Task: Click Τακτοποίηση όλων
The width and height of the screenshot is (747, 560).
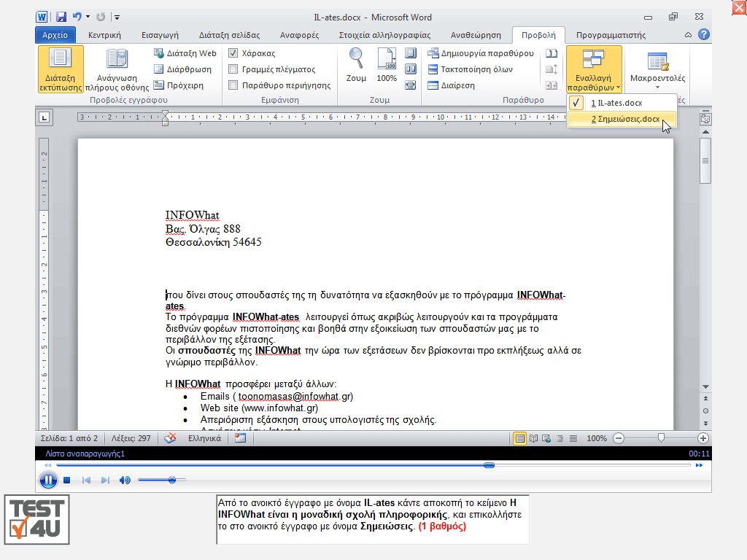Action: pyautogui.click(x=471, y=69)
